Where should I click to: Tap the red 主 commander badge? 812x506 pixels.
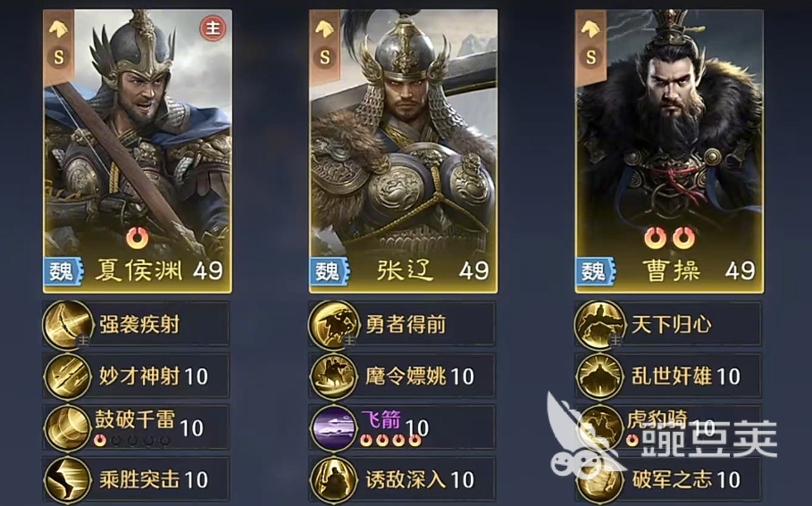pos(213,29)
